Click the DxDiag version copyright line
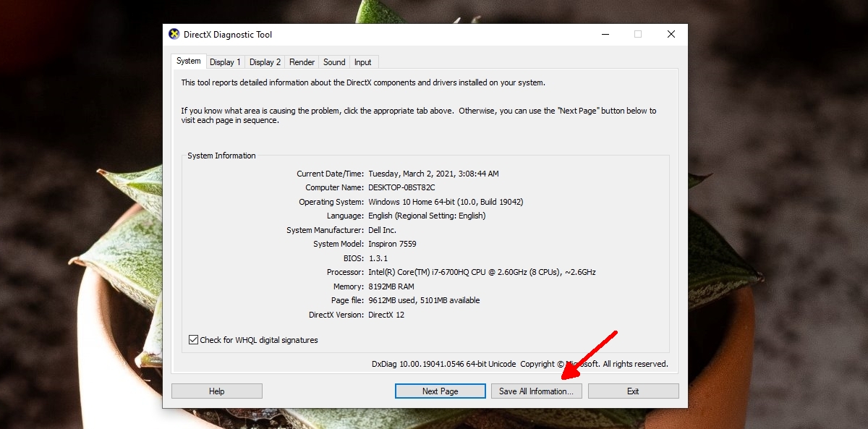Viewport: 868px width, 429px height. 520,364
